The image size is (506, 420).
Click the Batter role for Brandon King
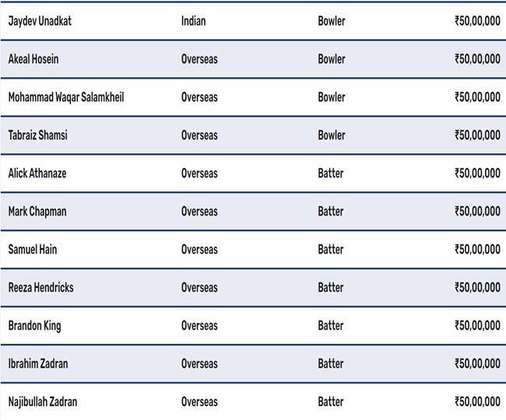(331, 326)
